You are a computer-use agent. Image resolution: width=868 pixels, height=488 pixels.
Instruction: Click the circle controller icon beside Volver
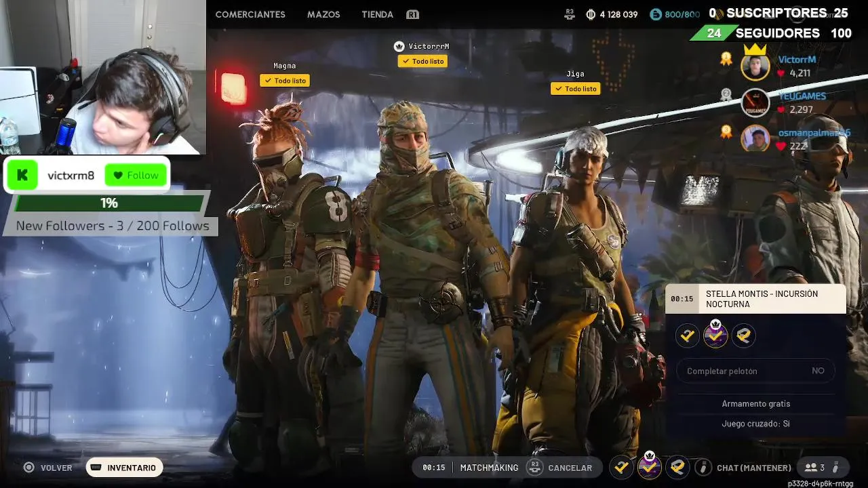pyautogui.click(x=28, y=468)
